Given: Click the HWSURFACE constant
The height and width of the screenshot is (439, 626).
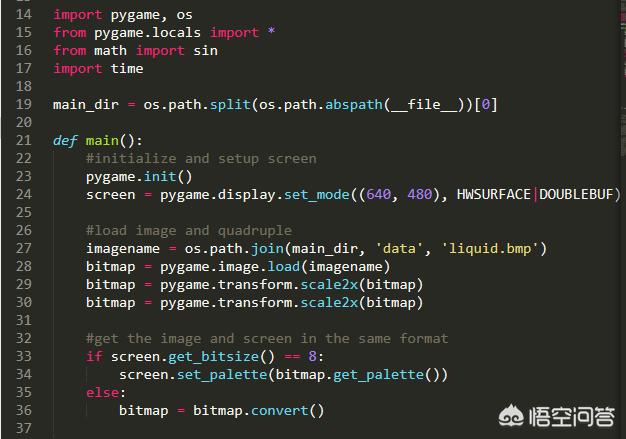Looking at the screenshot, I should coord(493,194).
